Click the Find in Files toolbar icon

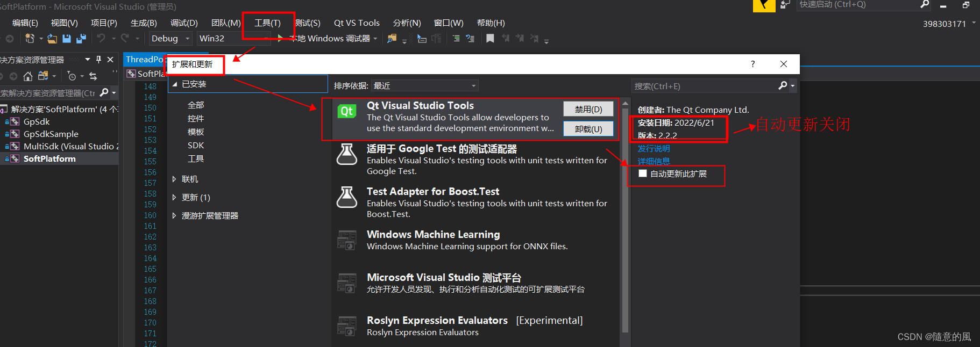click(392, 39)
